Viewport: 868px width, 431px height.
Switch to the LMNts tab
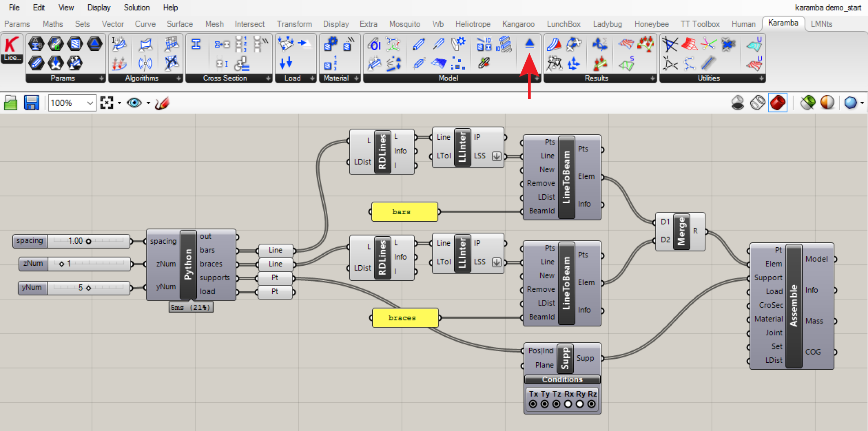point(821,24)
